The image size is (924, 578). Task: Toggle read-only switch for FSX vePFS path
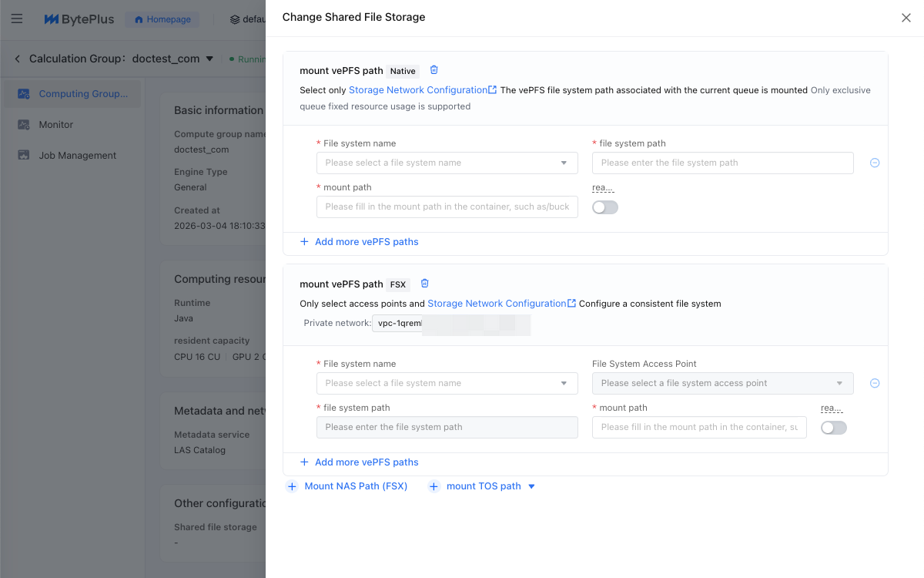834,428
